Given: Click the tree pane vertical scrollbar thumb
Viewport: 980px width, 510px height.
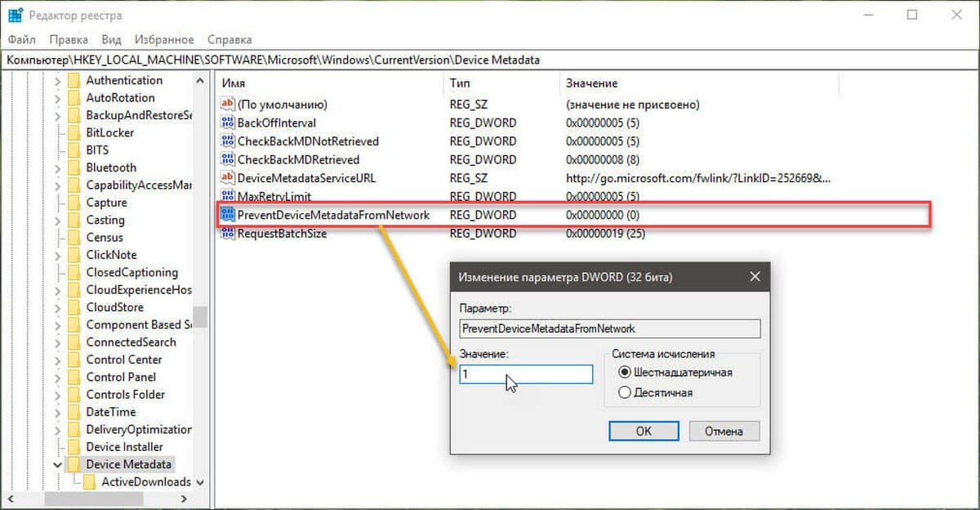Looking at the screenshot, I should [200, 317].
